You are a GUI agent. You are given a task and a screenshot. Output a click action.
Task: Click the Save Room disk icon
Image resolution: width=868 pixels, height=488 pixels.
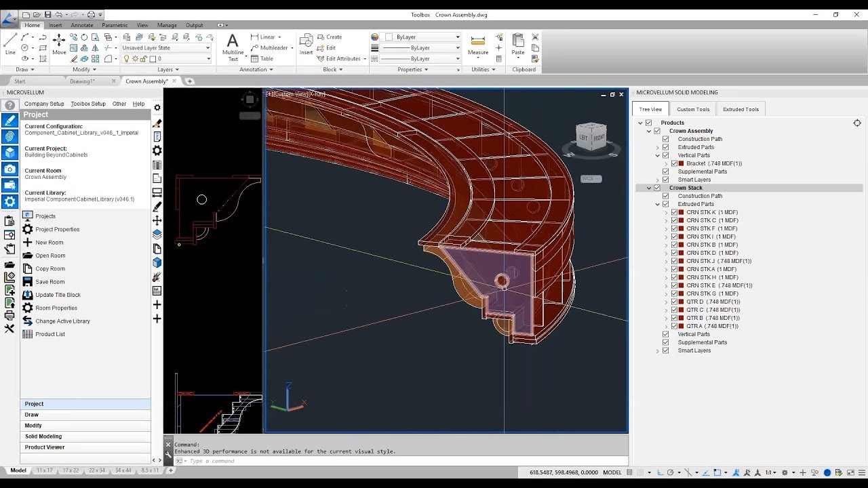27,281
